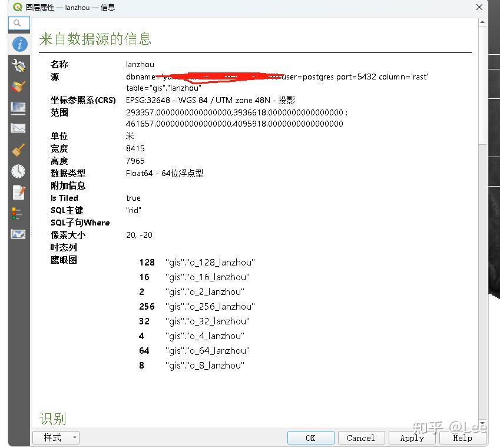The image size is (500, 448).
Task: Click the layer name value lanzhou
Action: [140, 64]
